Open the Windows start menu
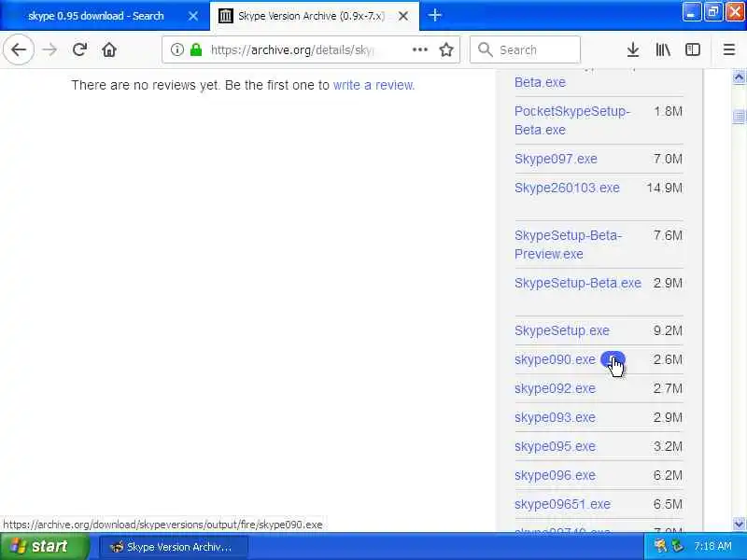The image size is (747, 560). pyautogui.click(x=44, y=546)
